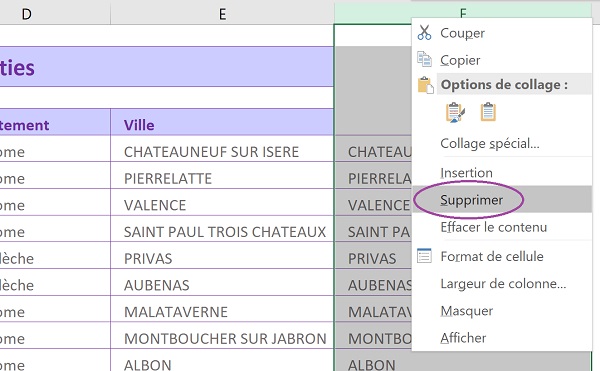
Task: Click cell MONTBOUCHER SUR JABRON in column E
Action: (x=222, y=336)
